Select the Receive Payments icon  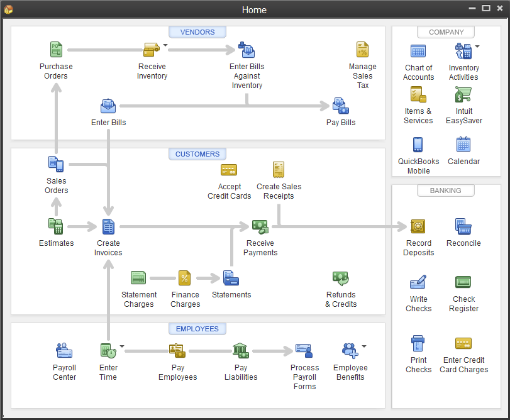point(260,226)
